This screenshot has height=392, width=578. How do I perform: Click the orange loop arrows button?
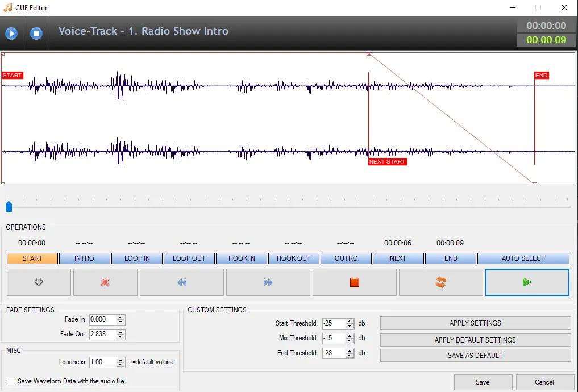(441, 282)
